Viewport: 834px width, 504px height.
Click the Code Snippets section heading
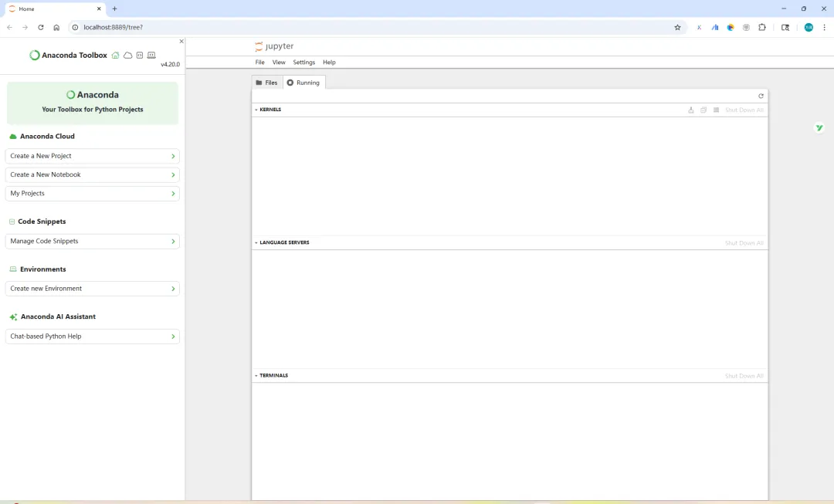[x=42, y=222]
